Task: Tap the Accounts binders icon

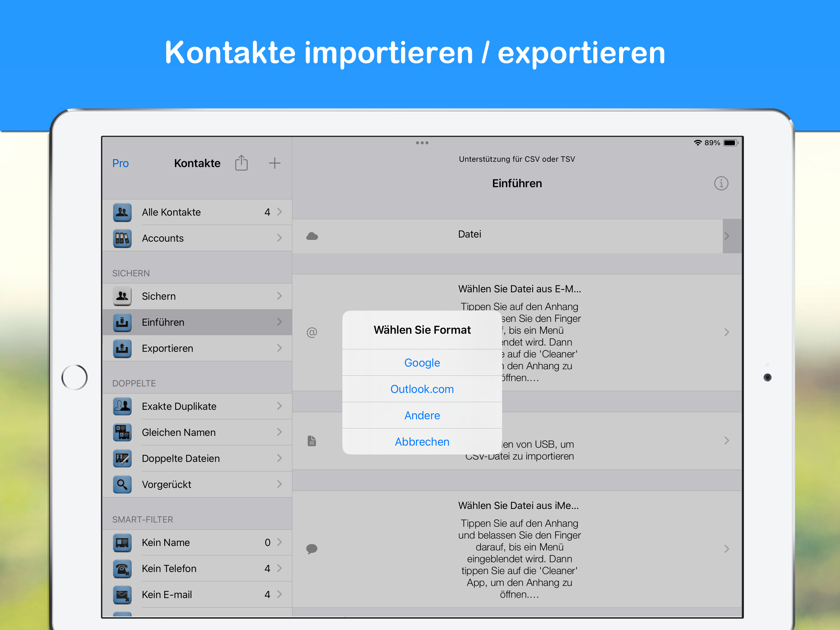Action: tap(122, 238)
